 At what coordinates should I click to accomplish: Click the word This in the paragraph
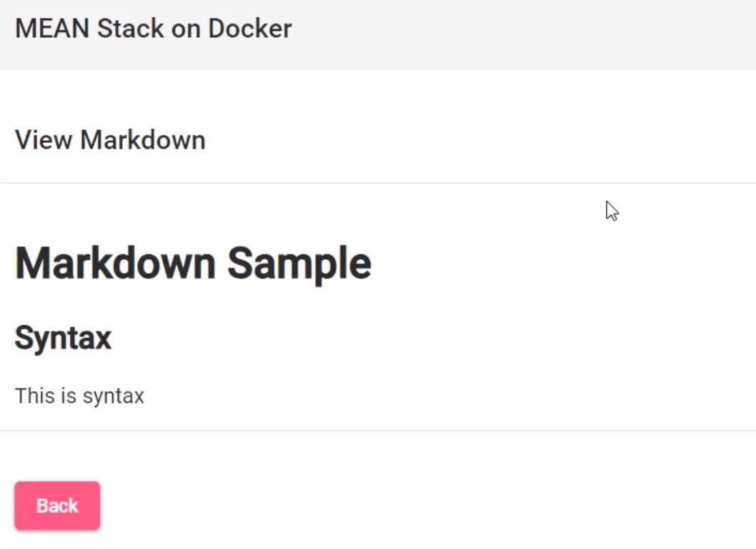click(x=35, y=395)
